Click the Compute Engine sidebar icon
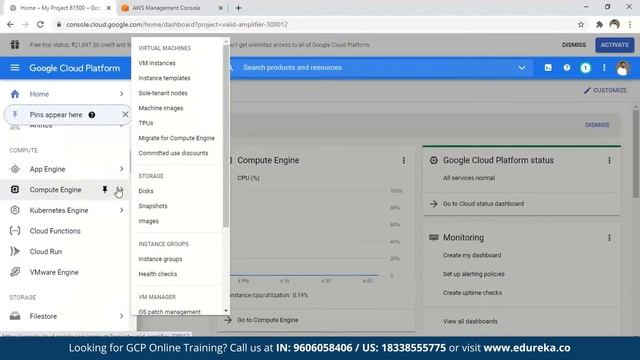 pos(15,189)
